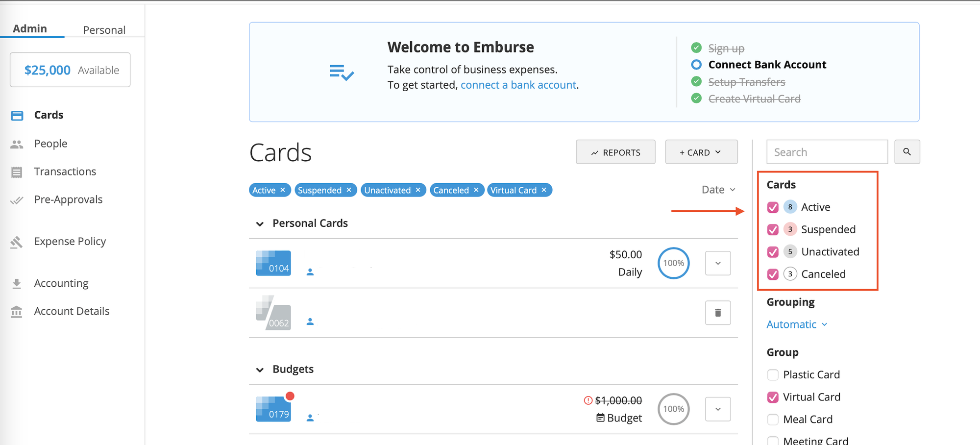The image size is (980, 445).
Task: Click the Transactions receipt icon
Action: click(x=16, y=172)
